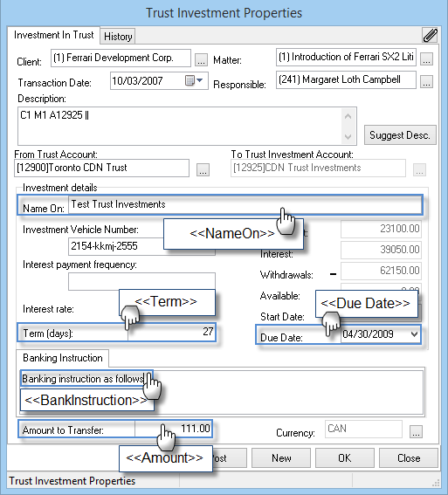Open the Transaction Date calendar picker

point(194,80)
